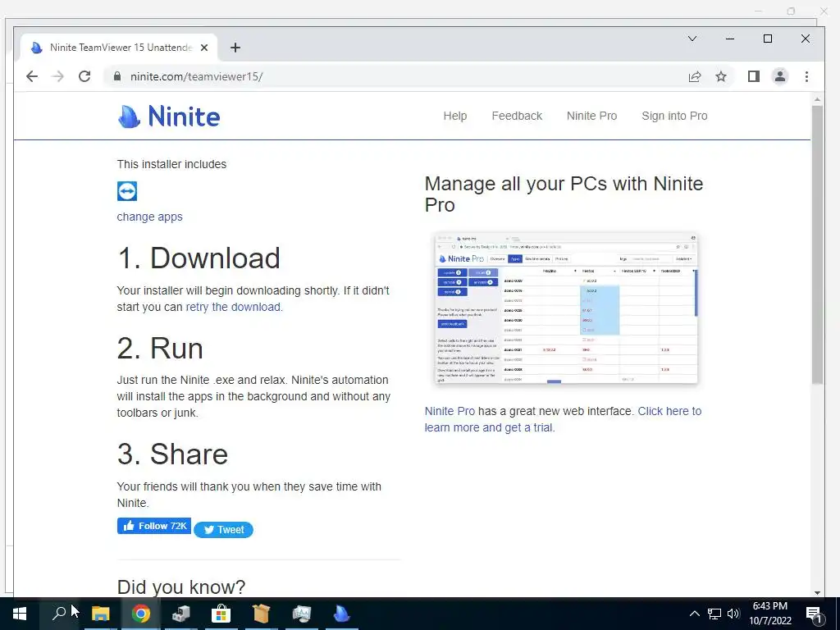Screen dimensions: 840x630
Task: Open the Microsoft Store taskbar icon
Action: [221, 614]
